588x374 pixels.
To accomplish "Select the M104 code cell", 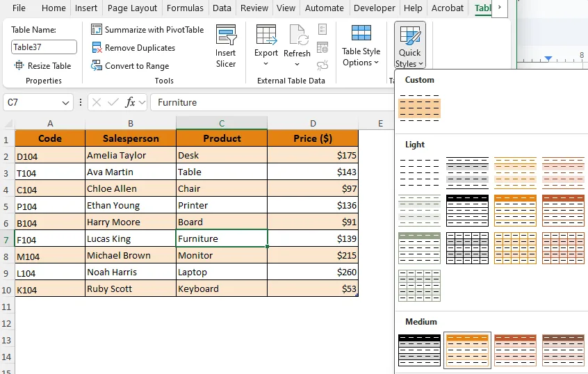I will pos(50,255).
